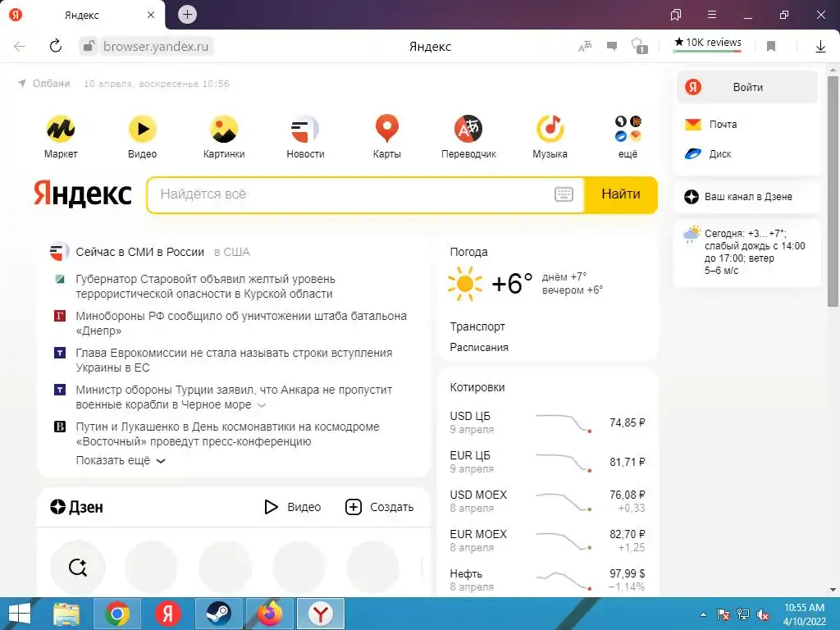Open Дзен search magnifier circle
The width and height of the screenshot is (840, 630).
pyautogui.click(x=78, y=567)
